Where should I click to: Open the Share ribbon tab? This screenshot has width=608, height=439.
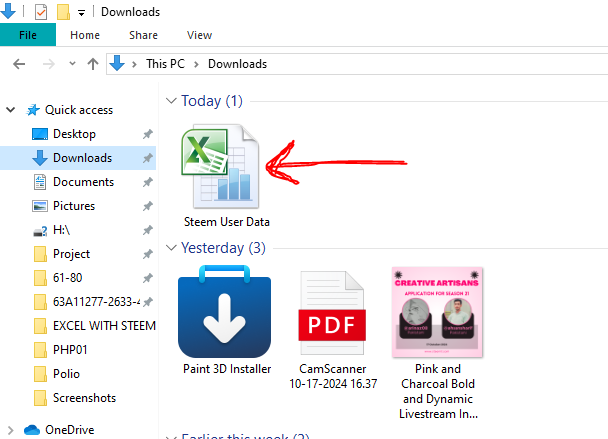[x=143, y=35]
